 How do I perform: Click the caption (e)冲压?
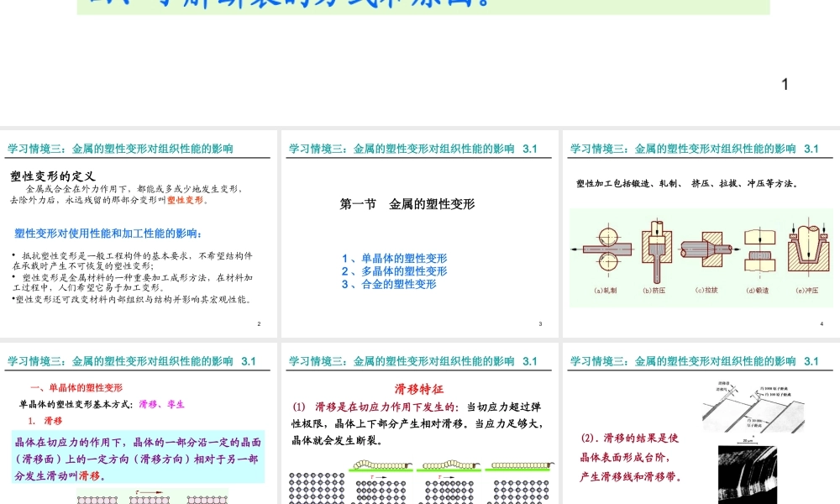806,291
